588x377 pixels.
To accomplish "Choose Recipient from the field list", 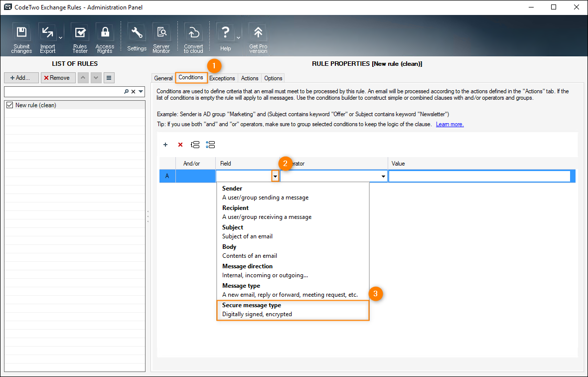I will (x=293, y=212).
